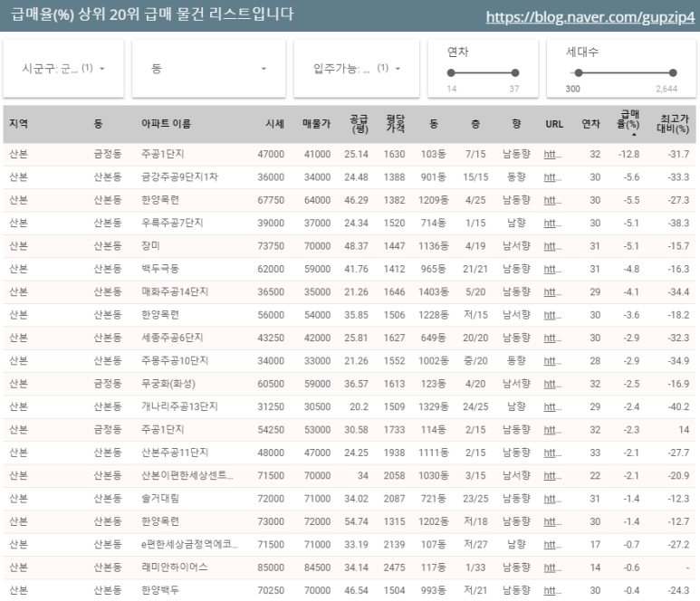Select the apartment name 금강주공9단지1차

(179, 176)
